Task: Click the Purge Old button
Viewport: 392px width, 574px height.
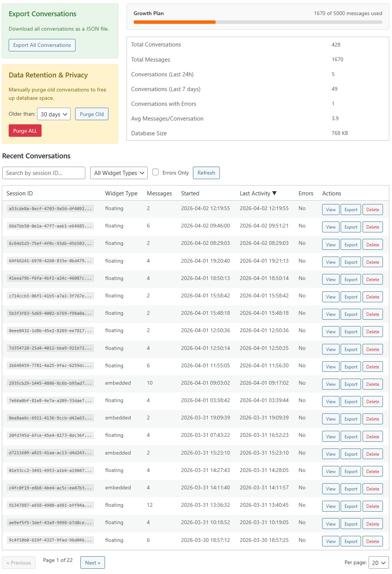Action: pyautogui.click(x=92, y=114)
